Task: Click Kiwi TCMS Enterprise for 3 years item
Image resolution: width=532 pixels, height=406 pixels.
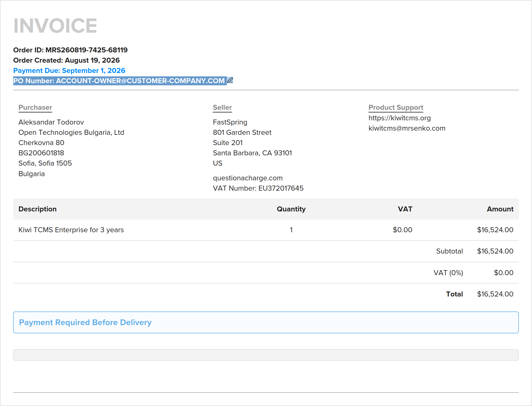Action: 71,230
